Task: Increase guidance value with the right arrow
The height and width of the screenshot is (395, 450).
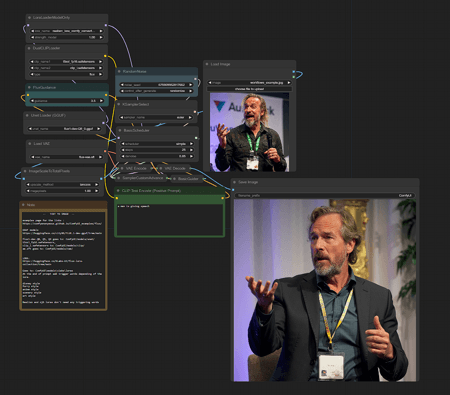Action: pos(101,101)
